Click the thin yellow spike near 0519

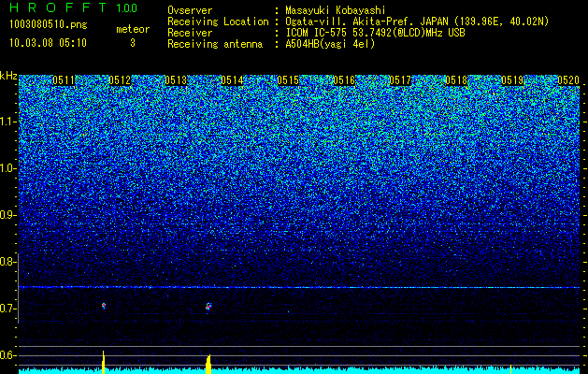pyautogui.click(x=510, y=368)
